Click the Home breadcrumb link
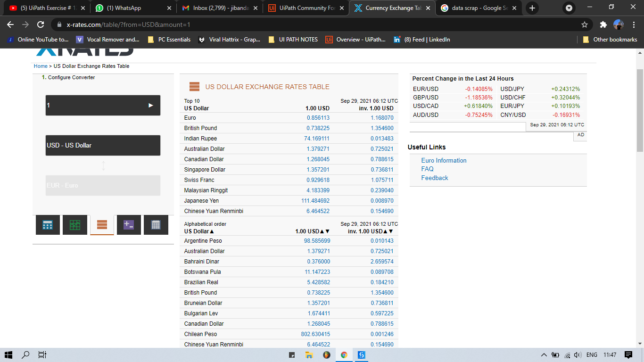Image resolution: width=644 pixels, height=362 pixels. coord(41,66)
